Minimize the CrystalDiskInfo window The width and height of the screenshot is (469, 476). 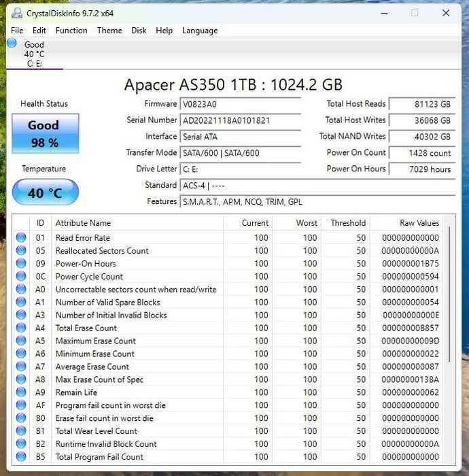(384, 13)
